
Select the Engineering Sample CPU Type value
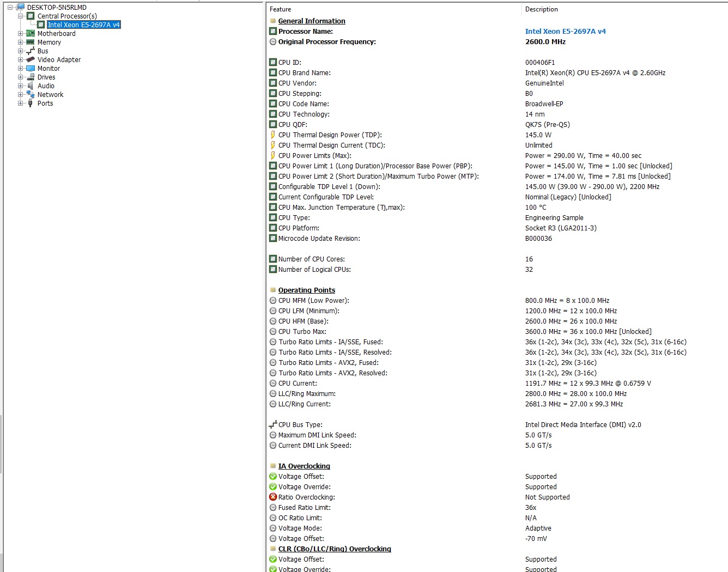[554, 218]
